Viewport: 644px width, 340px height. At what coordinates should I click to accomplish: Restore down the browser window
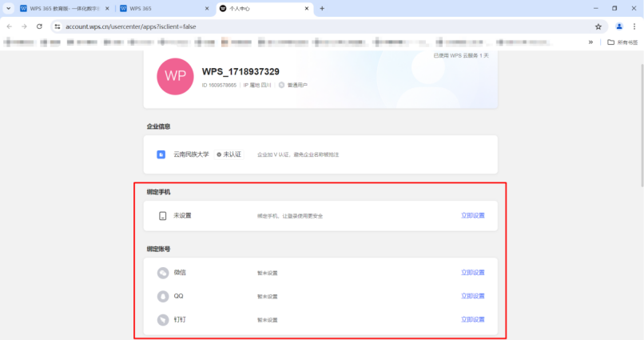click(614, 8)
